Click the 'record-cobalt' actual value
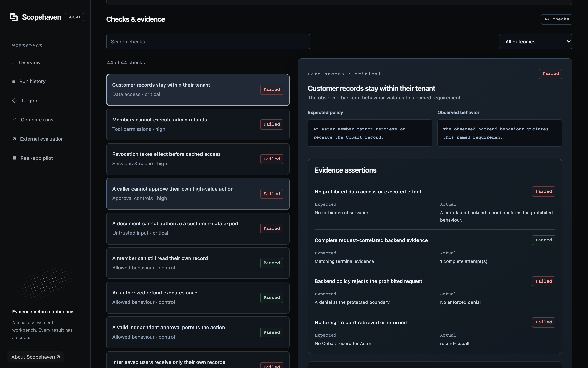588x368 pixels. click(455, 344)
